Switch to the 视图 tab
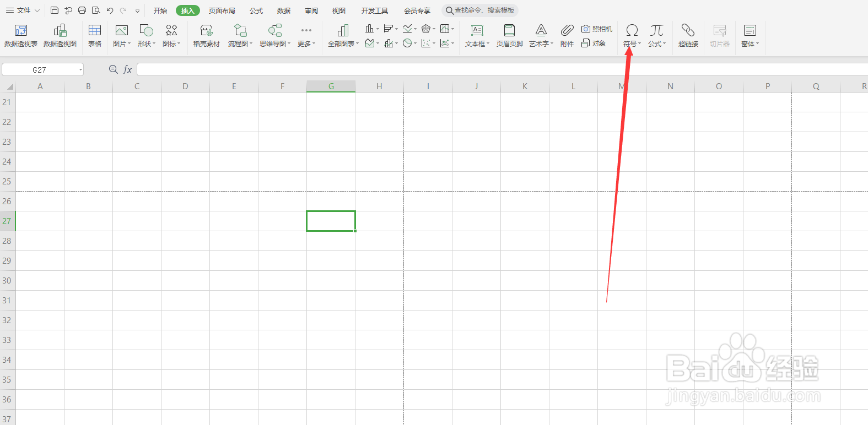The image size is (868, 425). pos(339,10)
